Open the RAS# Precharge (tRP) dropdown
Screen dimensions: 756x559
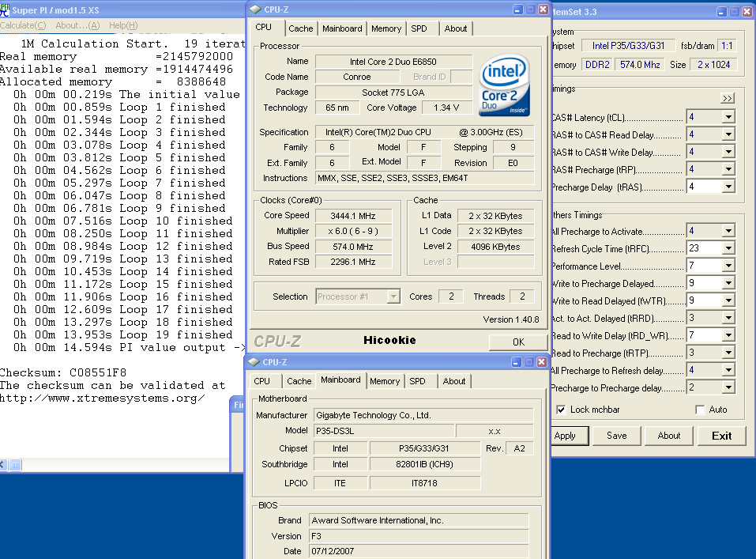click(728, 169)
